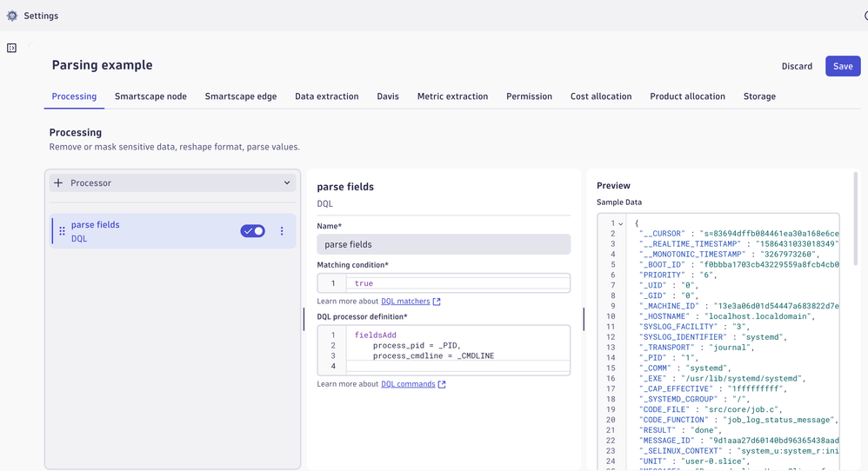Viewport: 868px width, 471px height.
Task: Click empty line 4 of DQL definition
Action: click(457, 366)
